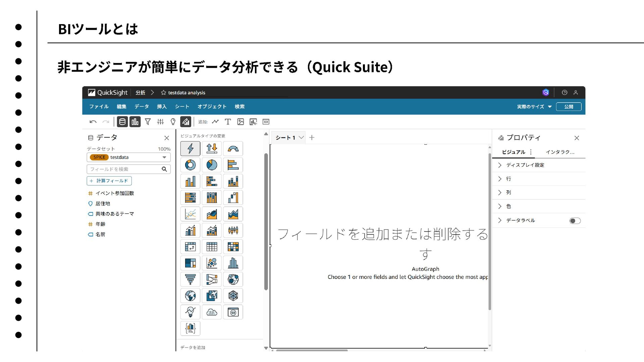Select the funnel chart visual type
Screen dimensions: 644x362
tap(190, 279)
